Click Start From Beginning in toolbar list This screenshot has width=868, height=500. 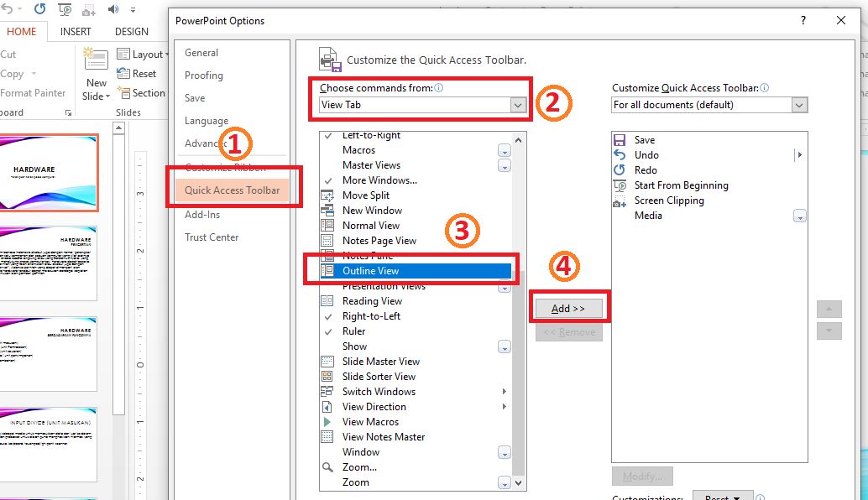682,185
